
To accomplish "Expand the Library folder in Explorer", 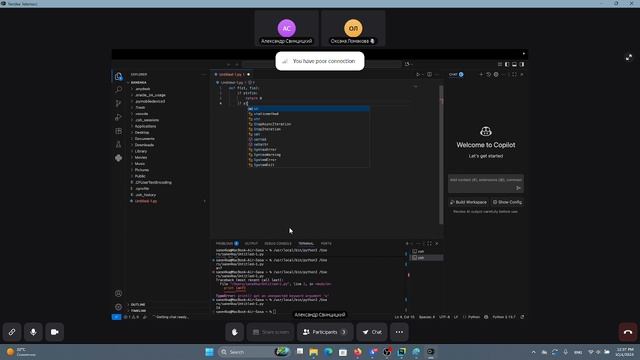I will coord(141,151).
